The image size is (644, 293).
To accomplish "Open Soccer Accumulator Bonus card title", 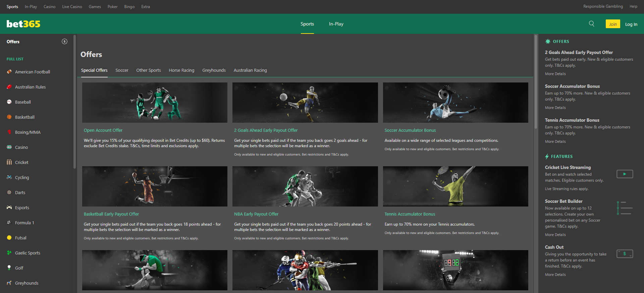I will 410,130.
